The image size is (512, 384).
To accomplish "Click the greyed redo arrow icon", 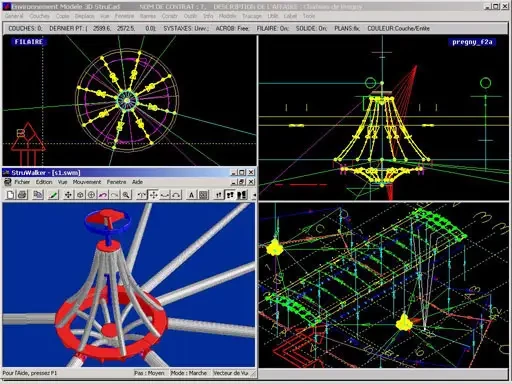I will coord(114,195).
